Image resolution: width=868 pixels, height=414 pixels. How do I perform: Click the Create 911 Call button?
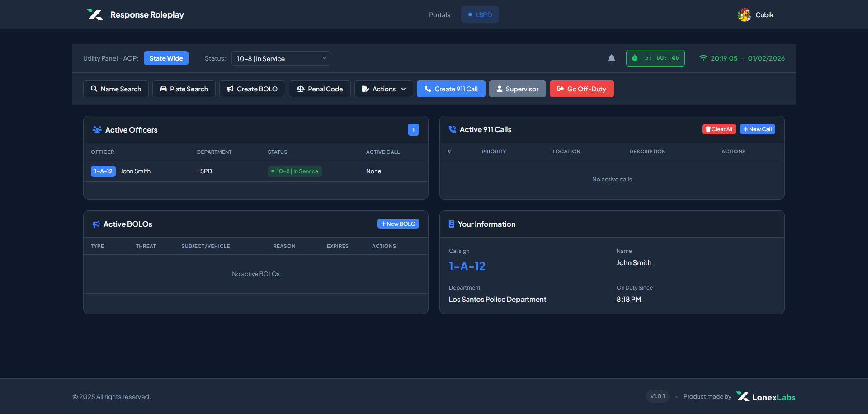point(451,89)
